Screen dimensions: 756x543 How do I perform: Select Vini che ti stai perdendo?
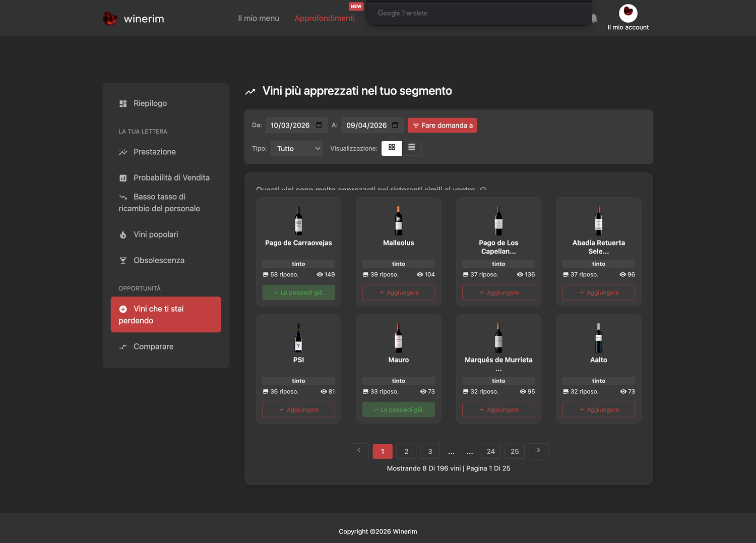166,315
